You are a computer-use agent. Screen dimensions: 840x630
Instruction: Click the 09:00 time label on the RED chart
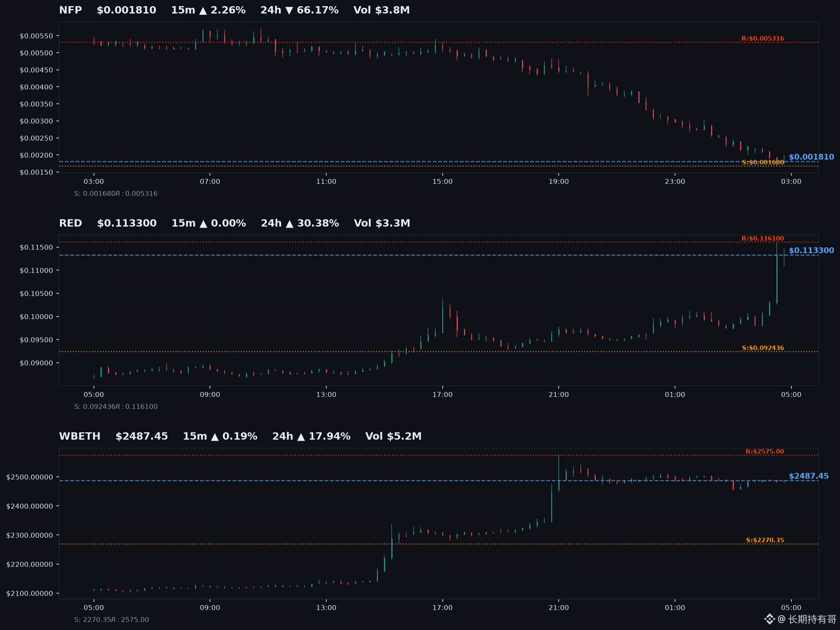click(x=210, y=395)
